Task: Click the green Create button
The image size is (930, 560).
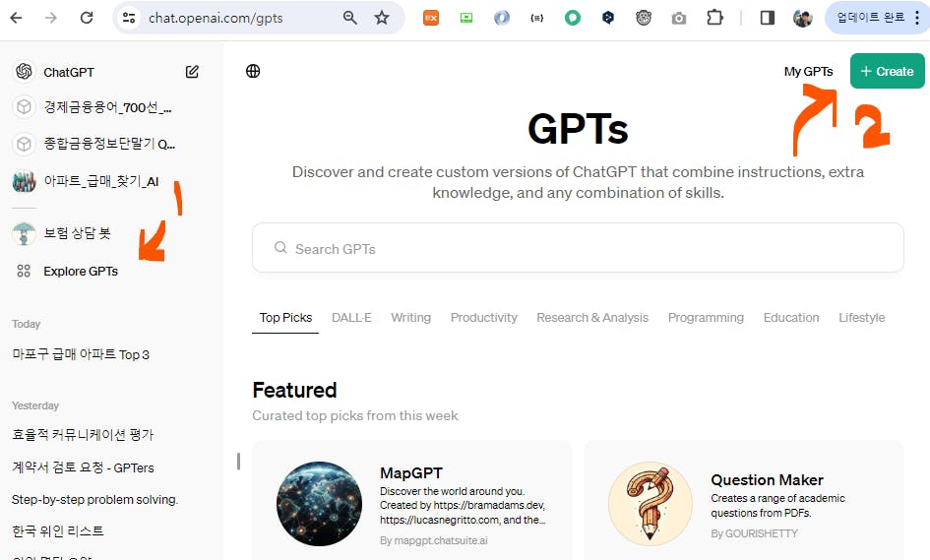Action: coord(888,71)
